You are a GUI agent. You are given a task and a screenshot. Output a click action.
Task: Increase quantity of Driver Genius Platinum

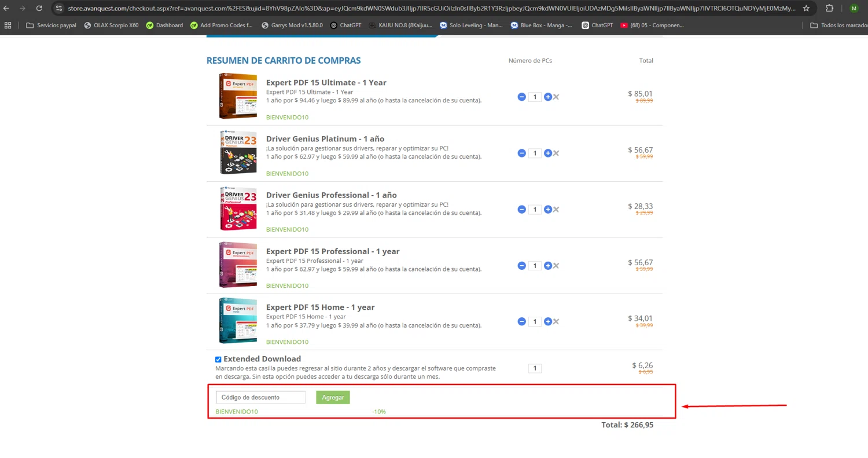point(548,153)
